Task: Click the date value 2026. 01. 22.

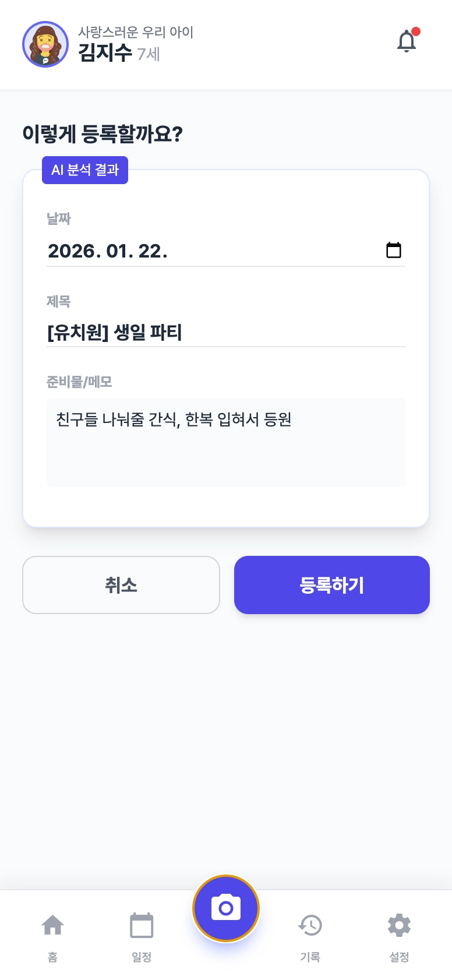Action: point(108,251)
